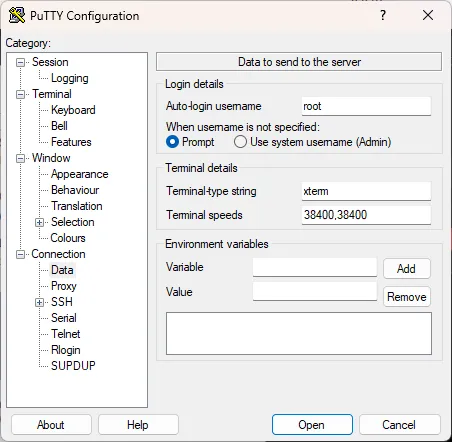Select the Window category

point(51,158)
